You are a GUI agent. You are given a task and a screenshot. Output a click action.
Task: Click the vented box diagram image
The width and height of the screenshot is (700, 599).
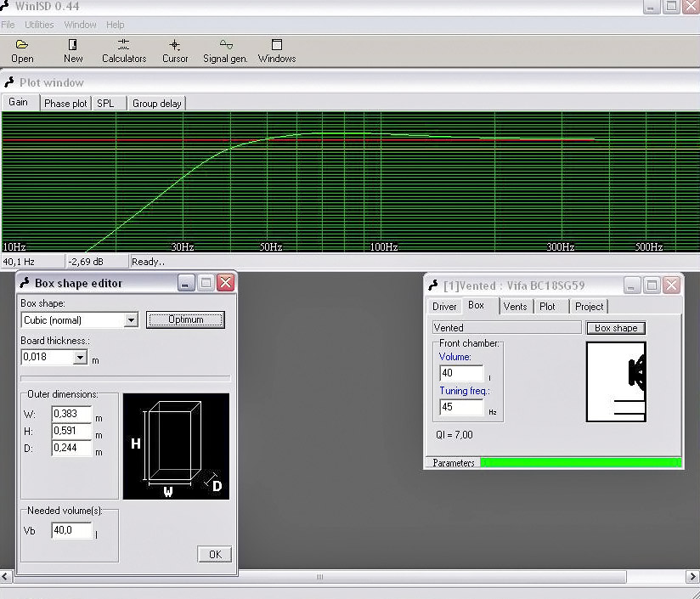point(616,381)
